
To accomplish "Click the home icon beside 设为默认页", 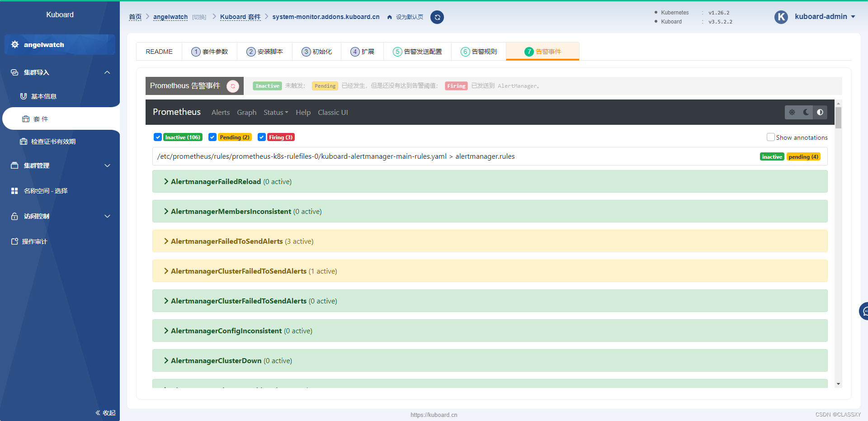I will (x=390, y=17).
